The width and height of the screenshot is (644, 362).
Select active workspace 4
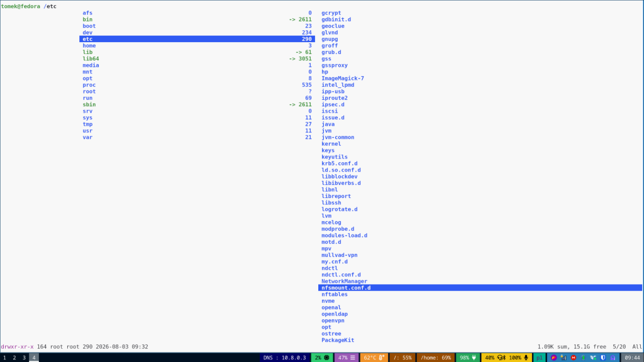click(34, 358)
